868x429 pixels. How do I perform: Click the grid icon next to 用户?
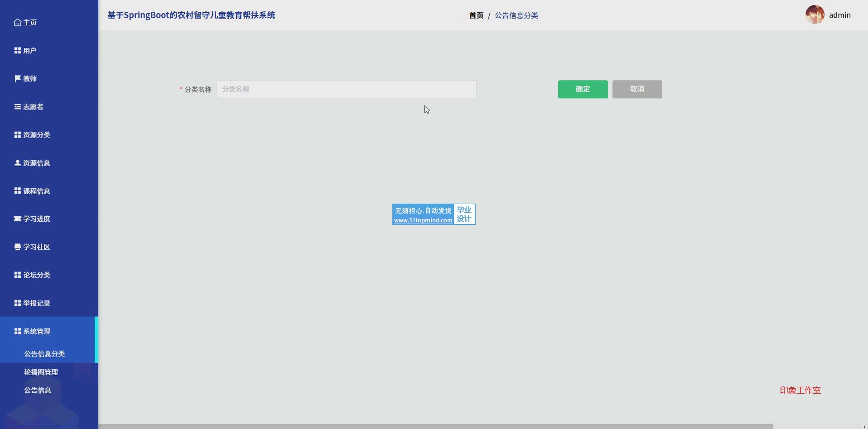17,51
